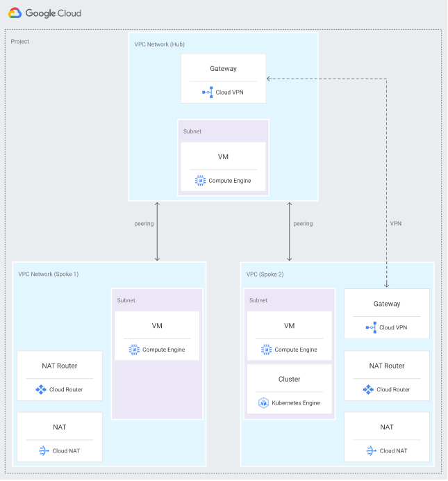Click the 'Cloud VPN' text in Spoke 2 gateway
The image size is (448, 481).
[393, 328]
